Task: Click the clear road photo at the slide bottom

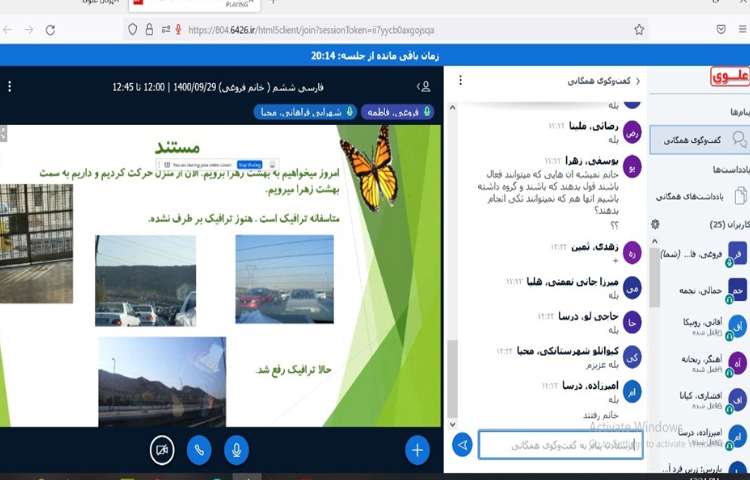Action: (x=162, y=382)
